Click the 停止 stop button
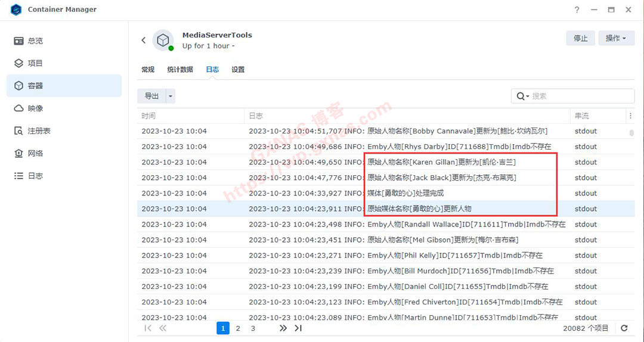The height and width of the screenshot is (342, 644). pos(580,38)
